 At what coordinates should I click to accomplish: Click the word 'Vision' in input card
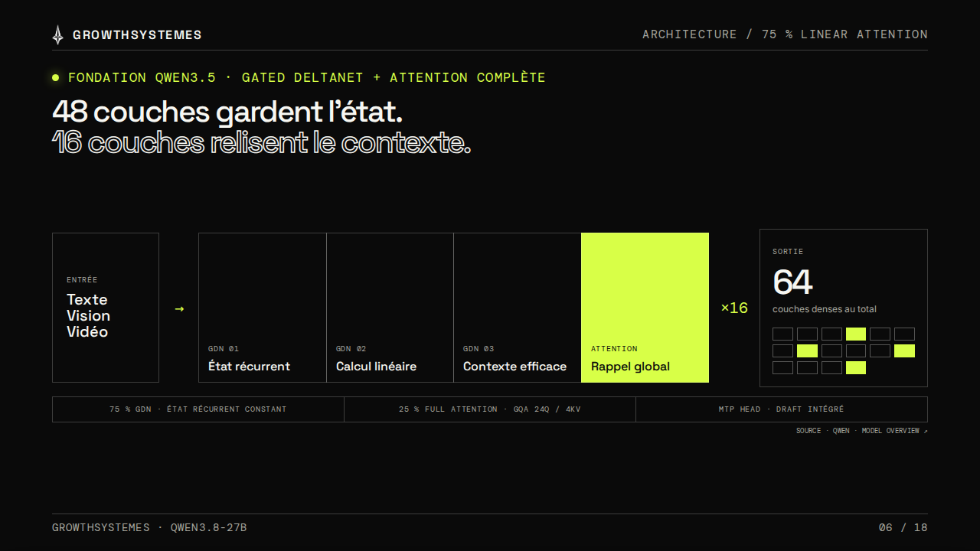(89, 315)
